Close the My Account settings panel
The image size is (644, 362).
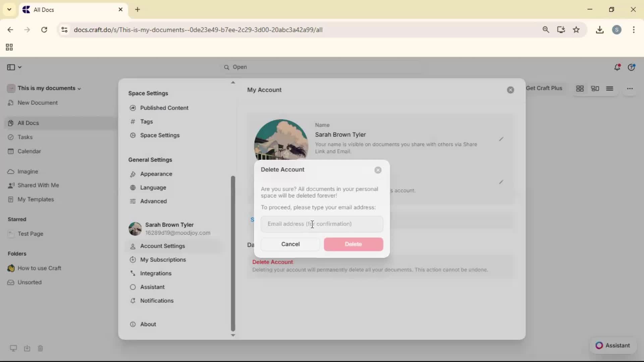(x=511, y=90)
